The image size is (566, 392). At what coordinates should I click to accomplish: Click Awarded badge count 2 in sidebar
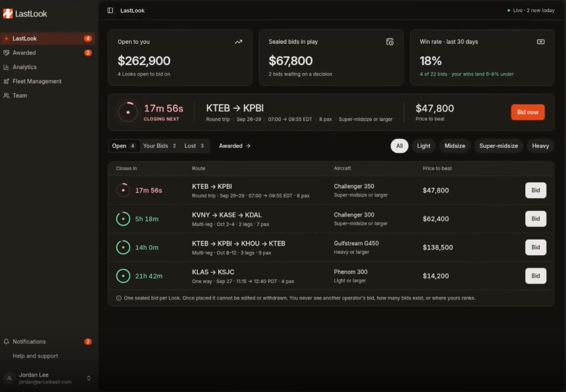click(x=88, y=53)
